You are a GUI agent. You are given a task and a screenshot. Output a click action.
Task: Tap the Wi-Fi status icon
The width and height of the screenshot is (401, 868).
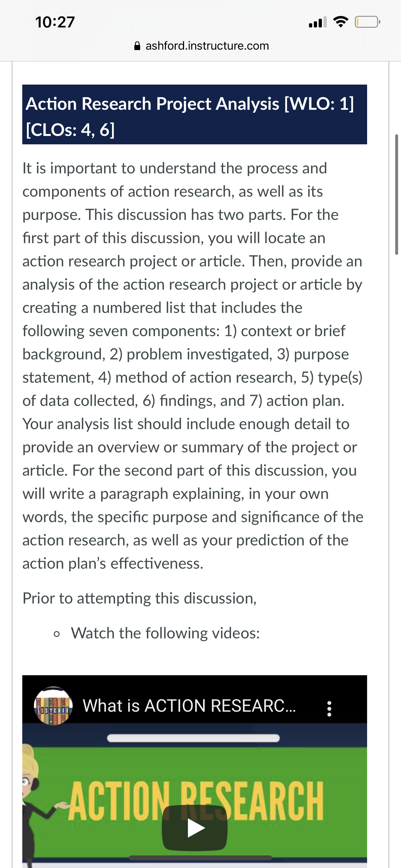coord(341,22)
